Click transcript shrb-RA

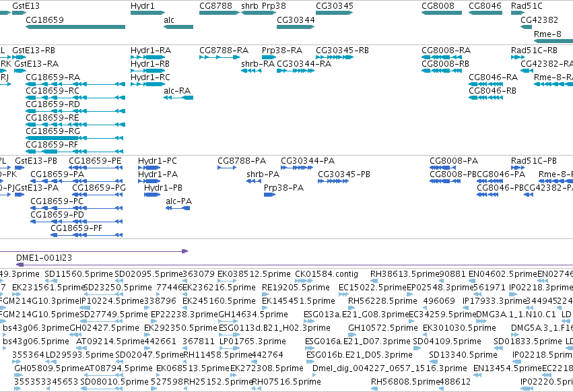point(258,63)
